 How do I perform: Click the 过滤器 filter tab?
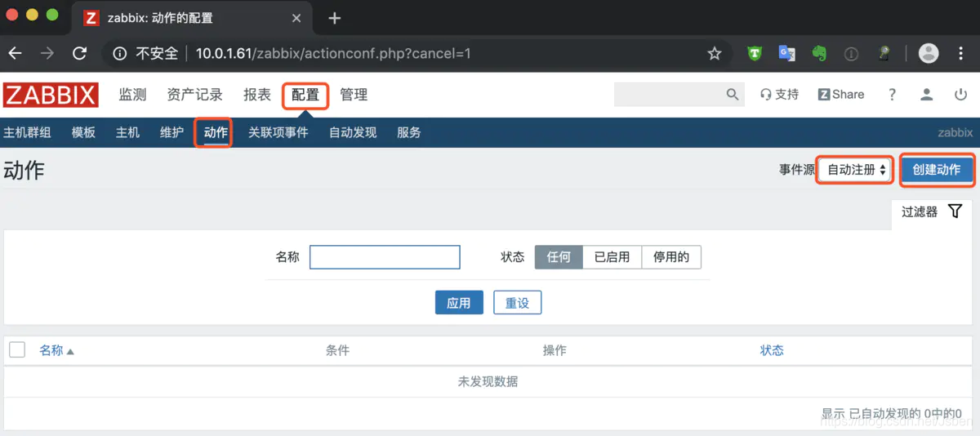pyautogui.click(x=932, y=211)
